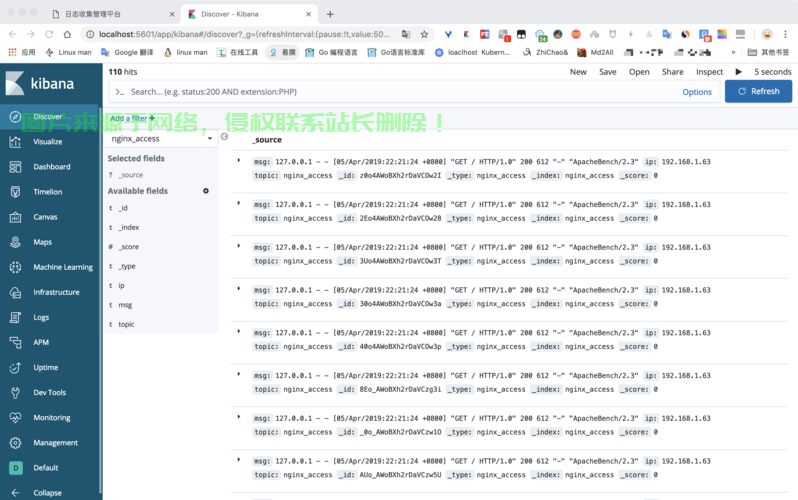Expand the log row with _id 2Eo4AWoBXh2rDaVCOw28
This screenshot has width=798, height=500.
coord(239,204)
